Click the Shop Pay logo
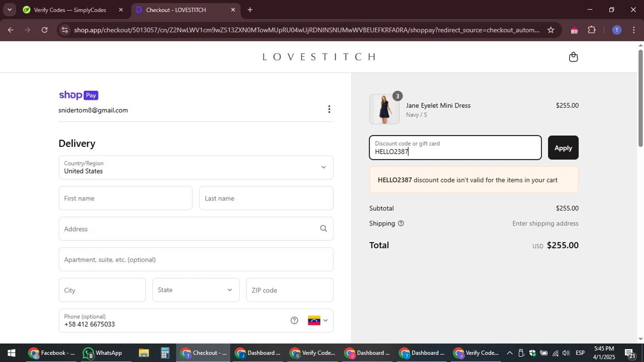Screen dimensions: 644x362 coord(79,95)
